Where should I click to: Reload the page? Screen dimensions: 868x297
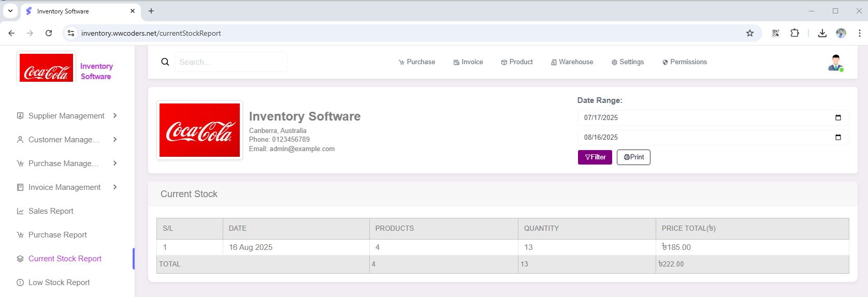coord(49,33)
